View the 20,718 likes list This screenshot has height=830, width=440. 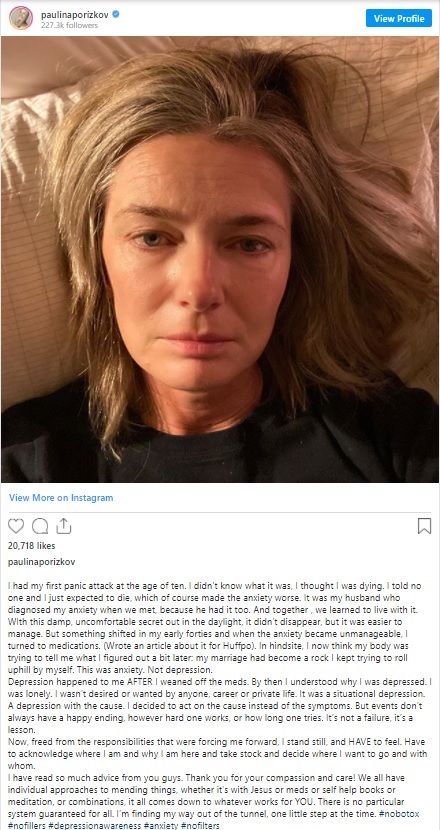(32, 545)
